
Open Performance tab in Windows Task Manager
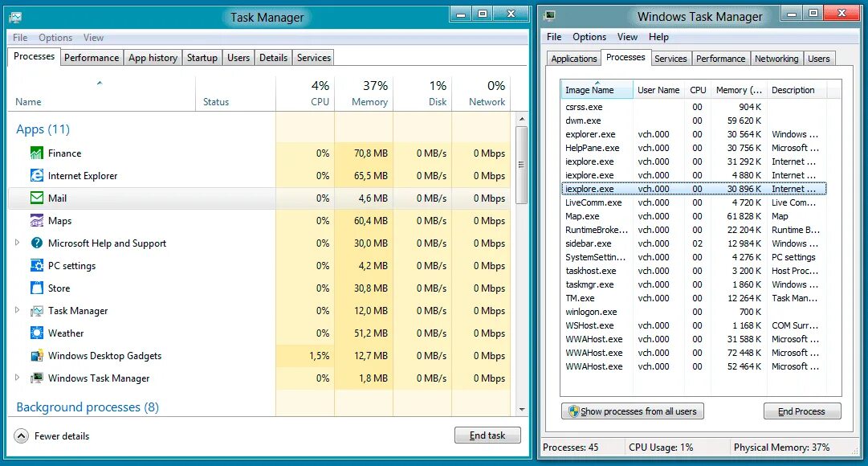[721, 59]
